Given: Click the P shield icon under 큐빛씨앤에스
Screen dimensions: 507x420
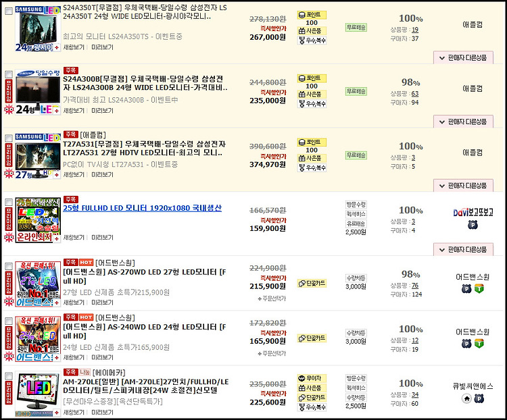Looking at the screenshot, I should point(479,399).
